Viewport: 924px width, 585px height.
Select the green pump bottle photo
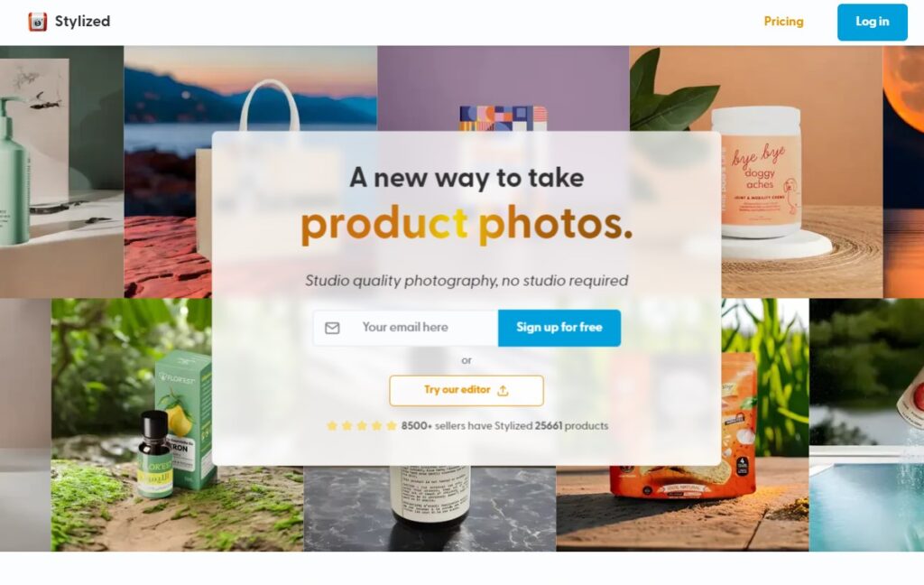click(62, 172)
